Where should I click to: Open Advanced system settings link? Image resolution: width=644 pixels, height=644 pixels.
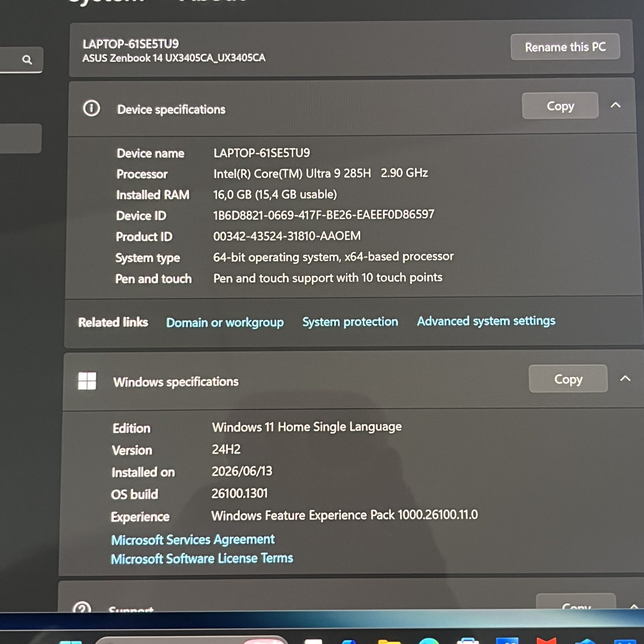pos(486,321)
